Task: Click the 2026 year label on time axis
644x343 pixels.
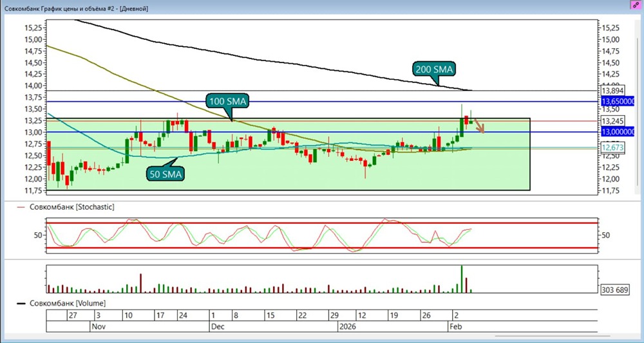Action: [348, 326]
